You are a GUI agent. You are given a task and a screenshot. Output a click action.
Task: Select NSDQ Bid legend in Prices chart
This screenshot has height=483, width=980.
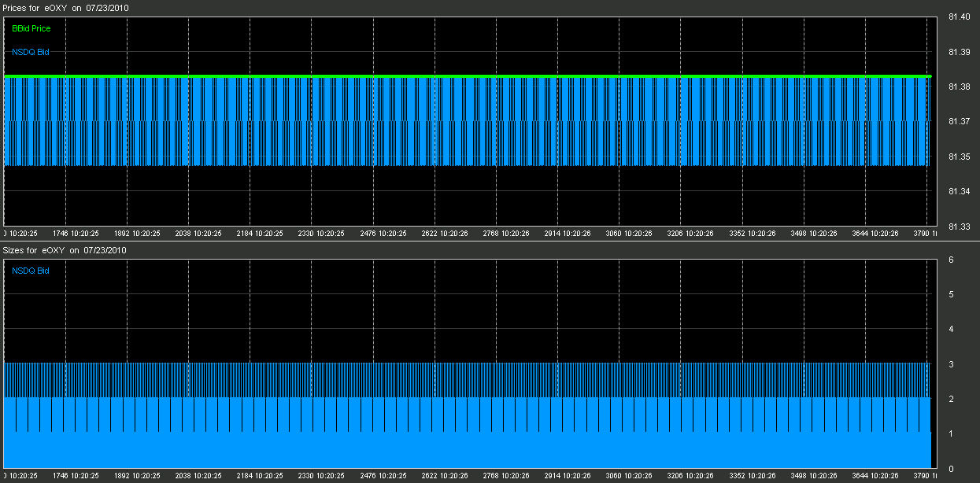click(31, 53)
